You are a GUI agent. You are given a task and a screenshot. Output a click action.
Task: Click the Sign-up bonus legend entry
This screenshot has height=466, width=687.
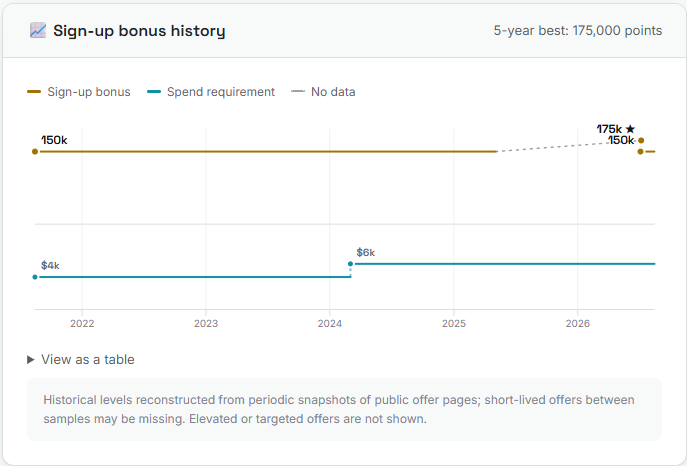pyautogui.click(x=79, y=92)
